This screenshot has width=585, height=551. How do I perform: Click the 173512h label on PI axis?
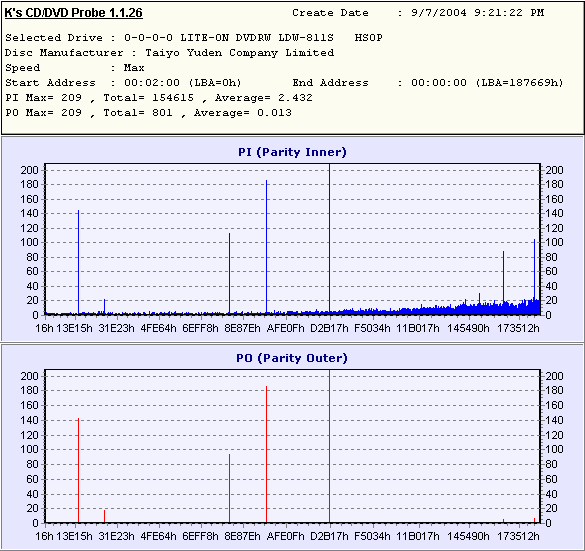[x=519, y=329]
